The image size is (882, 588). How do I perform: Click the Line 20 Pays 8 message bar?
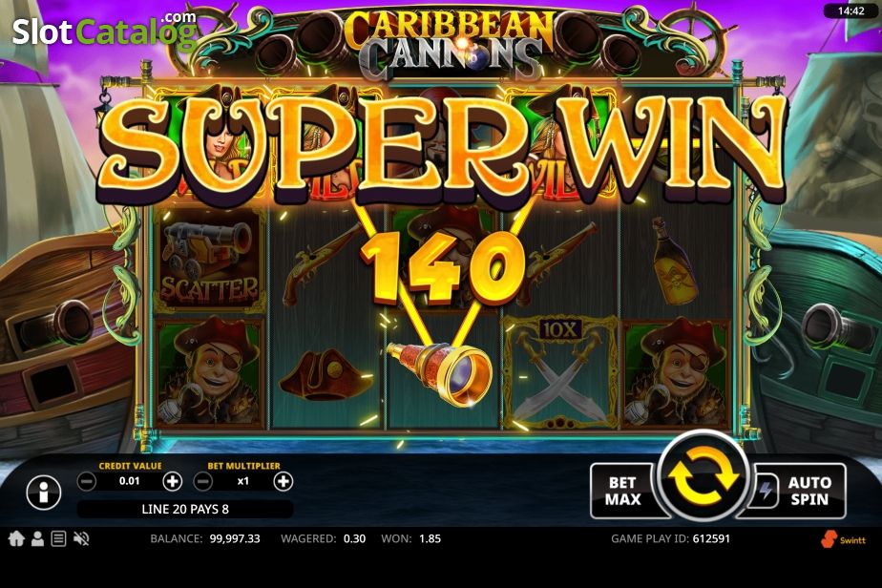point(185,509)
